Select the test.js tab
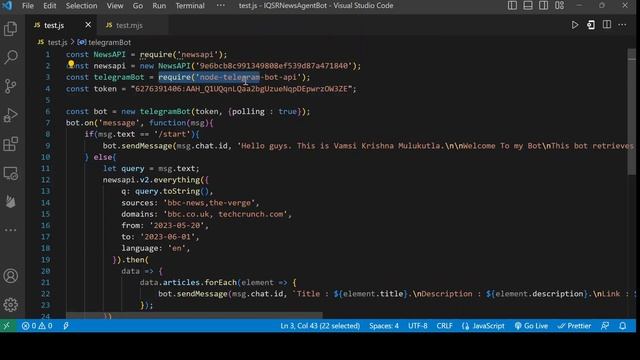Image resolution: width=640 pixels, height=360 pixels. coord(54,25)
